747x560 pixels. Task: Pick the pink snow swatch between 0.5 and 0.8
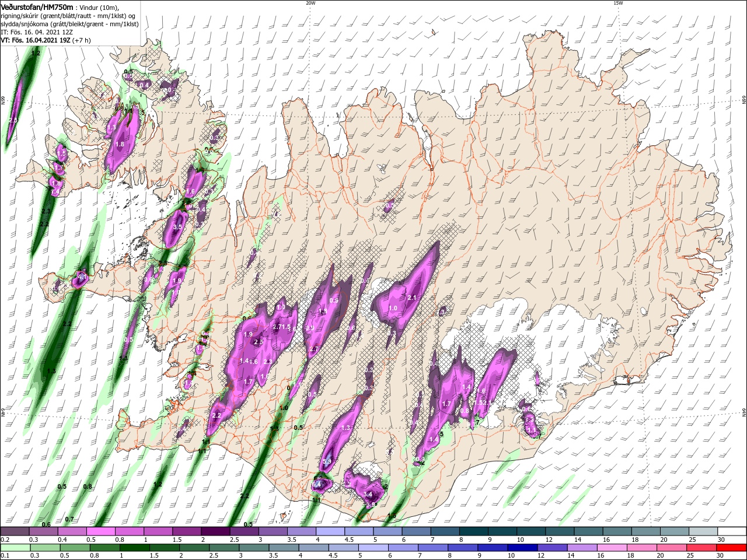100,531
